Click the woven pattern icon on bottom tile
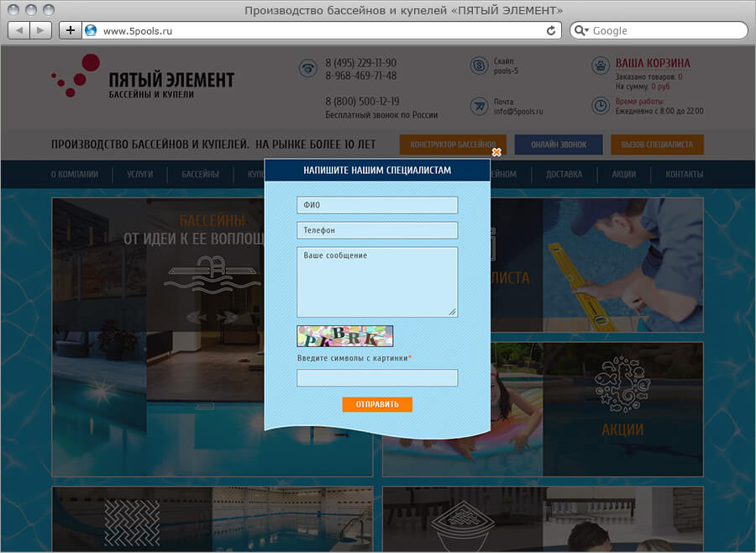The height and width of the screenshot is (553, 756). tap(132, 523)
